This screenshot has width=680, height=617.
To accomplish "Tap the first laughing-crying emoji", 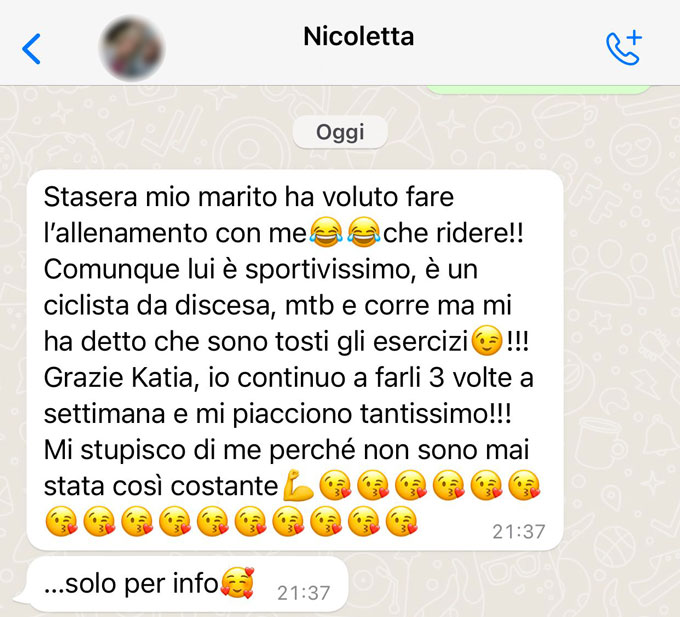I will pyautogui.click(x=326, y=233).
